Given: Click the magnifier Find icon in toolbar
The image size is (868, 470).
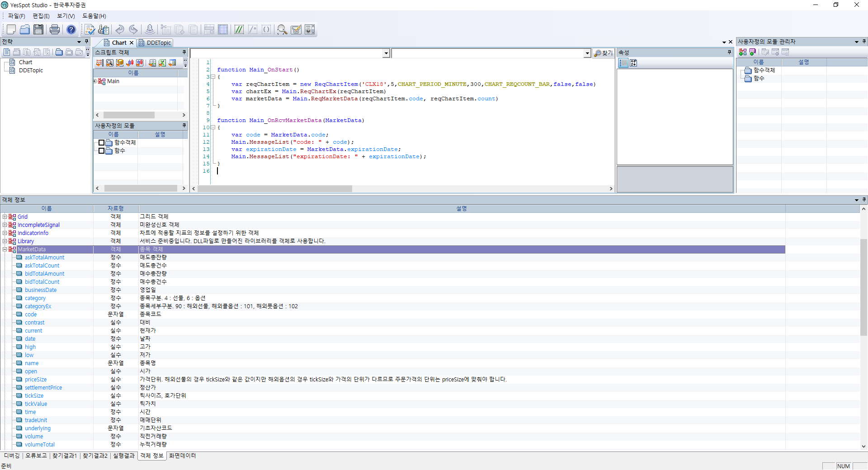Looking at the screenshot, I should tap(282, 29).
